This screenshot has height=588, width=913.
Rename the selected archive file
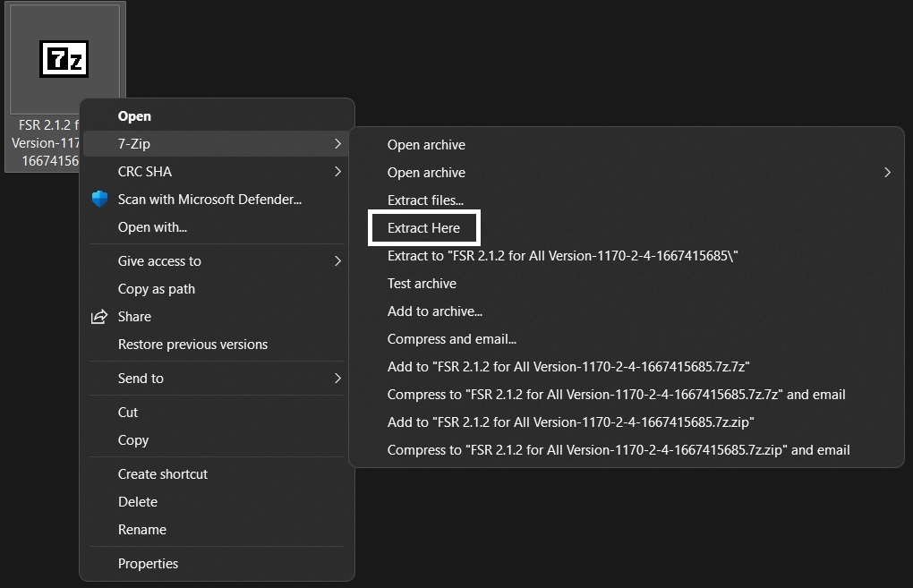tap(141, 530)
